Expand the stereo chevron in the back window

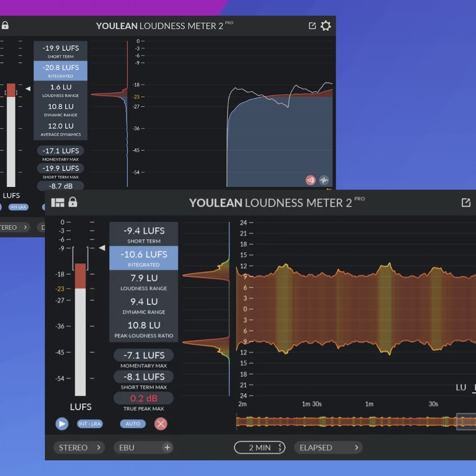pos(26,227)
